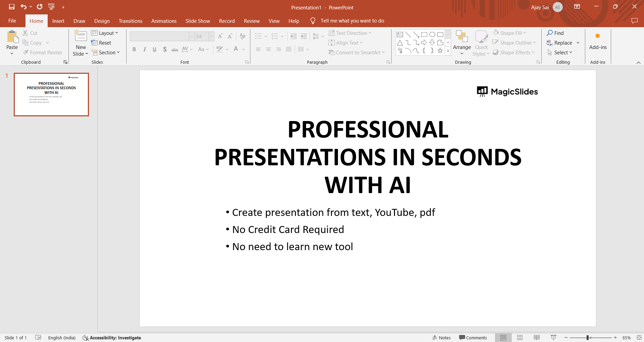Start slideshow from beginning via title bar icon
This screenshot has height=342, width=644.
click(51, 7)
